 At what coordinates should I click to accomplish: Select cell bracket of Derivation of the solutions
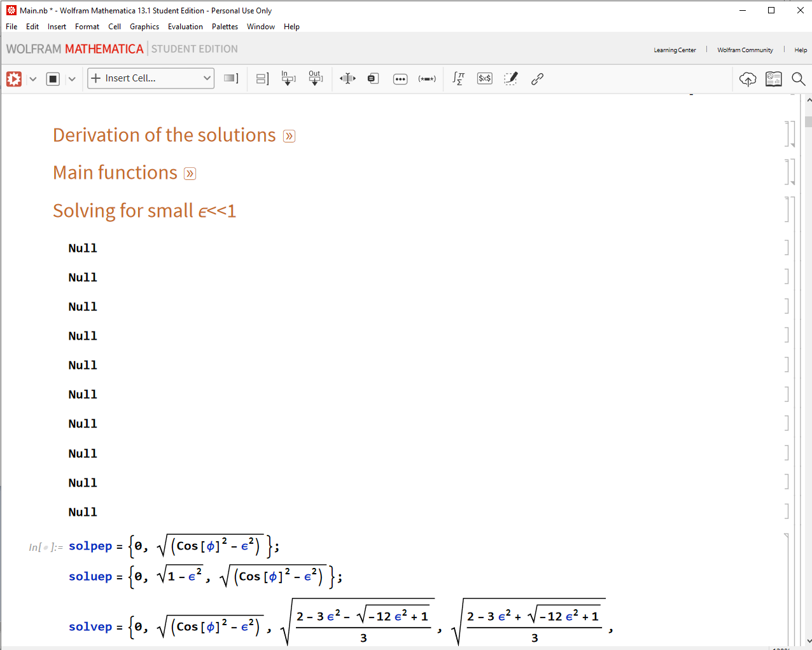788,134
